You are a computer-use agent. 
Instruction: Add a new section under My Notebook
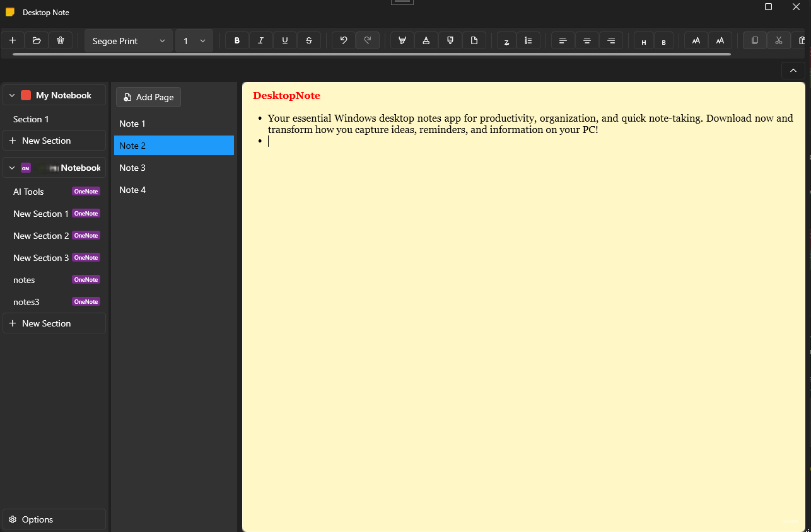[54, 141]
